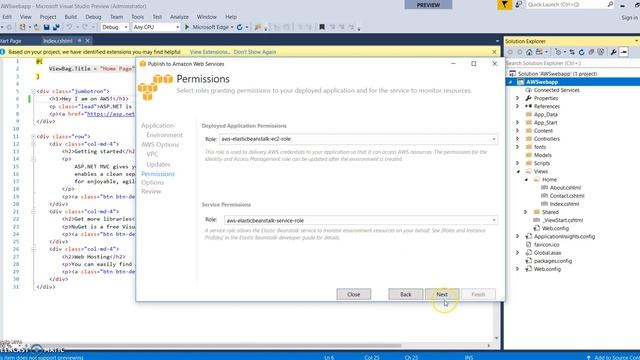The image size is (640, 360).
Task: Close the Index.cshtml editor tab
Action: pos(87,41)
